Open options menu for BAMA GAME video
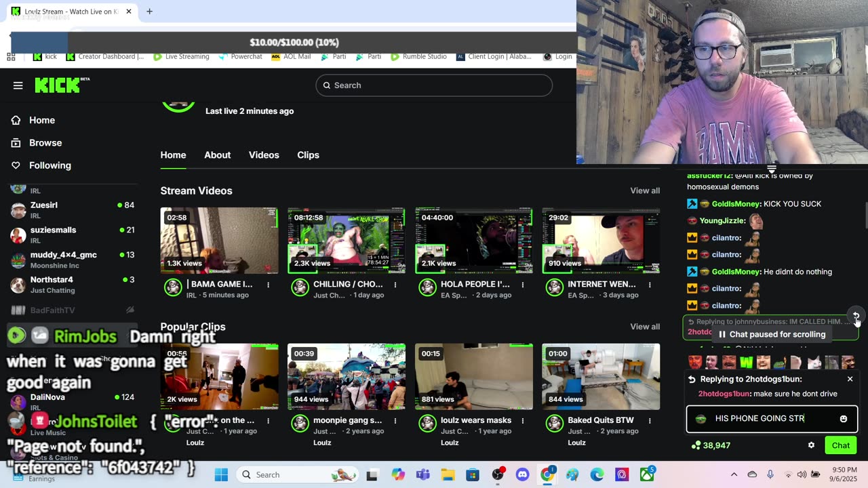868x488 pixels. [x=268, y=285]
